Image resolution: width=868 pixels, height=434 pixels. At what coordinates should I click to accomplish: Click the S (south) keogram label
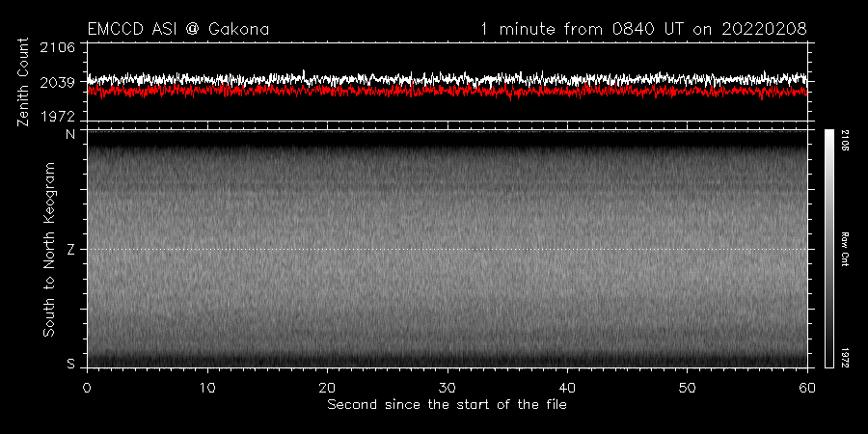70,364
